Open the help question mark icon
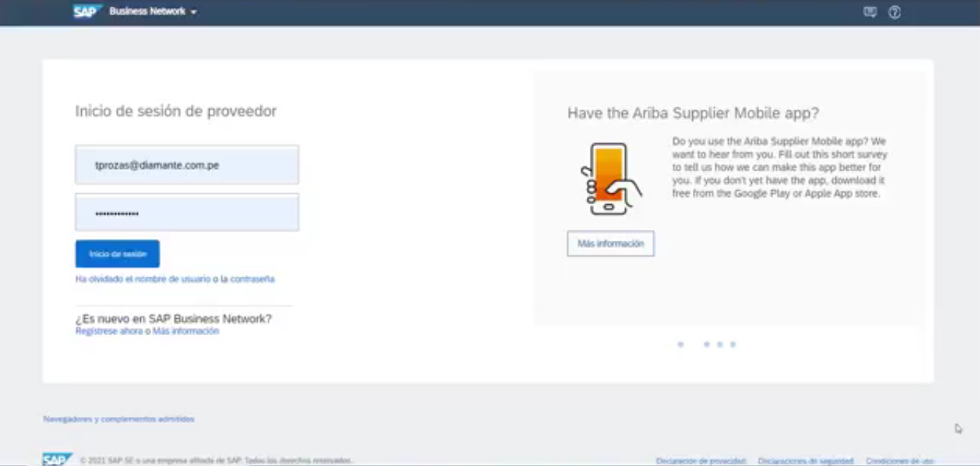Viewport: 980px width, 466px height. [x=894, y=12]
